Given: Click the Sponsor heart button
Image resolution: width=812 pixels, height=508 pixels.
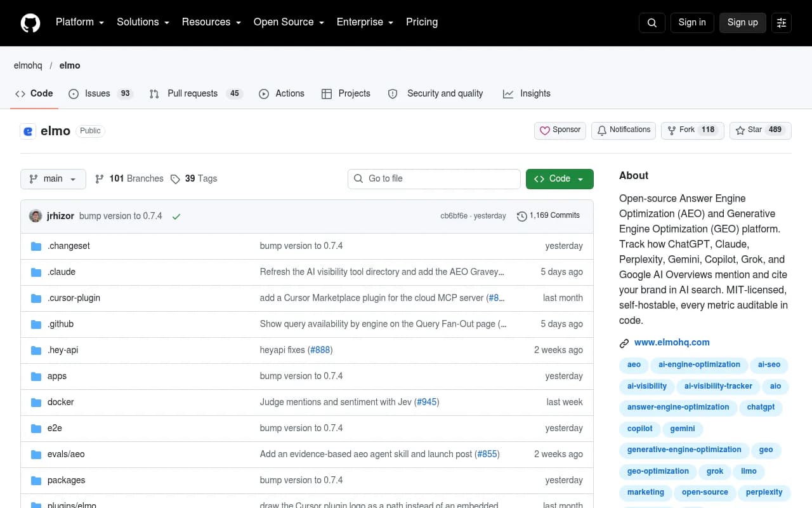Looking at the screenshot, I should click(x=560, y=130).
